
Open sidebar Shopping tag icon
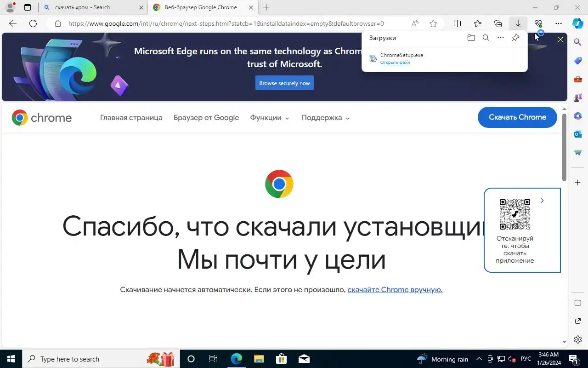(x=578, y=61)
